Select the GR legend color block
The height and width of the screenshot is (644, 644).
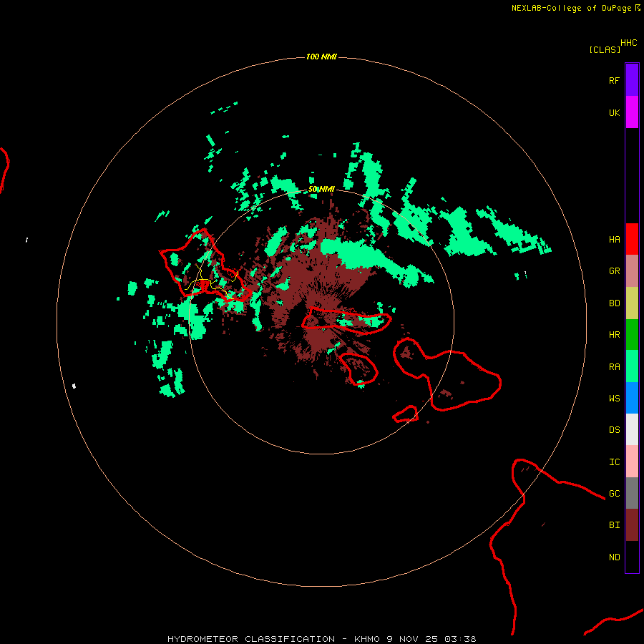pos(632,271)
